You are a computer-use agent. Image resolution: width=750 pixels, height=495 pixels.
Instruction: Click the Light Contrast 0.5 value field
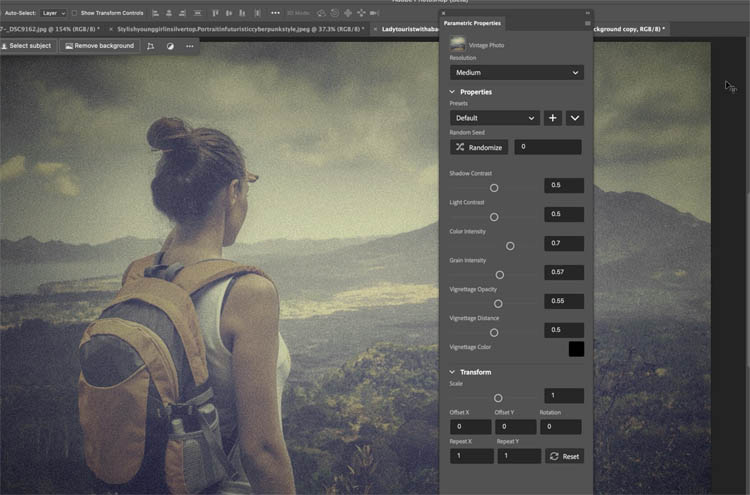[564, 214]
